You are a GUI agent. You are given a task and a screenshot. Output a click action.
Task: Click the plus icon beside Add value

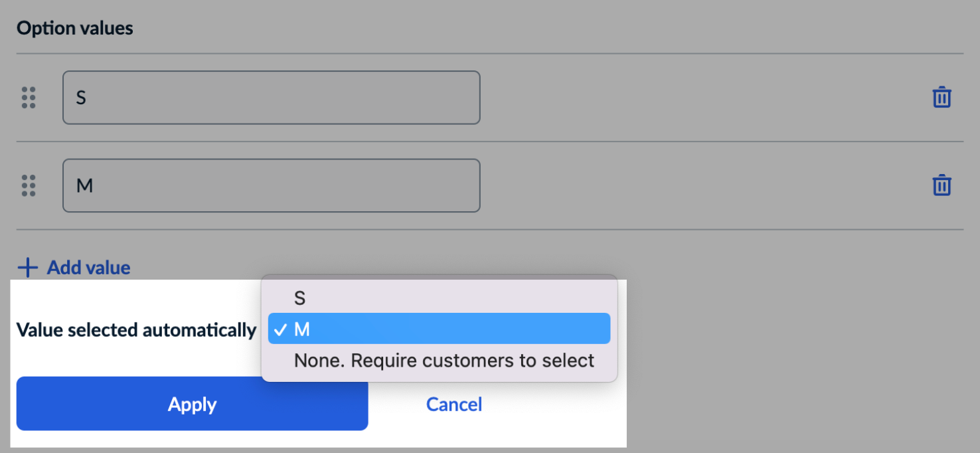[x=28, y=268]
